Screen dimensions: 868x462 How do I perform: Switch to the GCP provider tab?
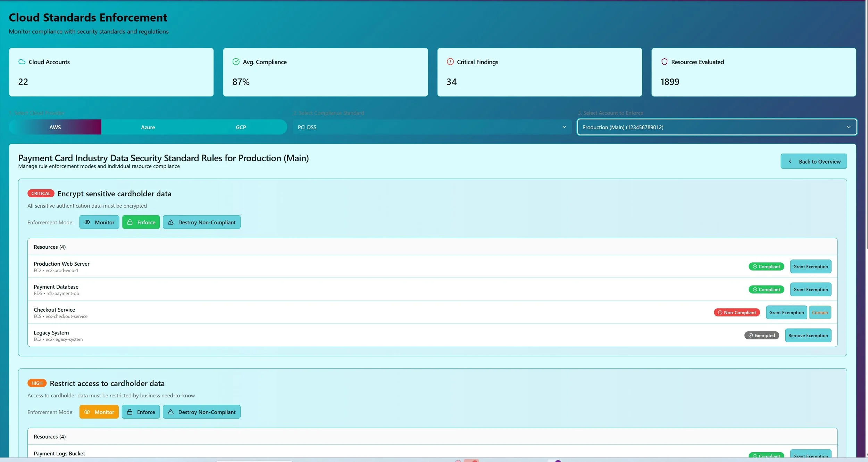[241, 127]
